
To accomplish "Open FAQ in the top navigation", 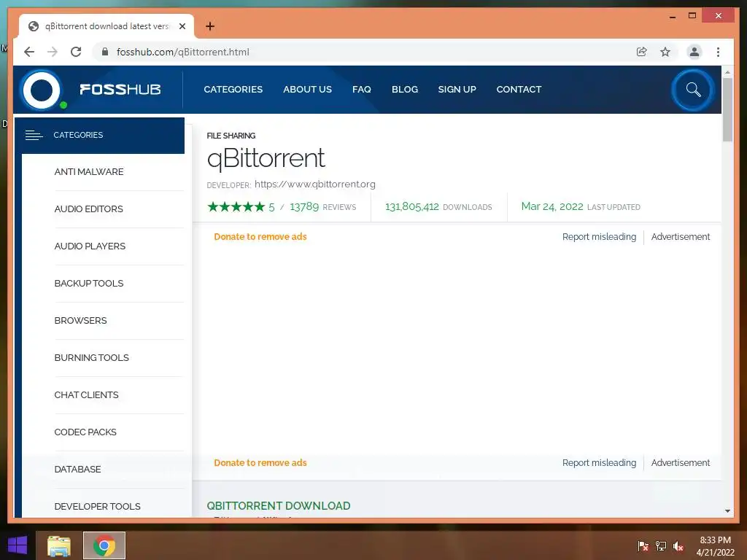I will [x=362, y=90].
